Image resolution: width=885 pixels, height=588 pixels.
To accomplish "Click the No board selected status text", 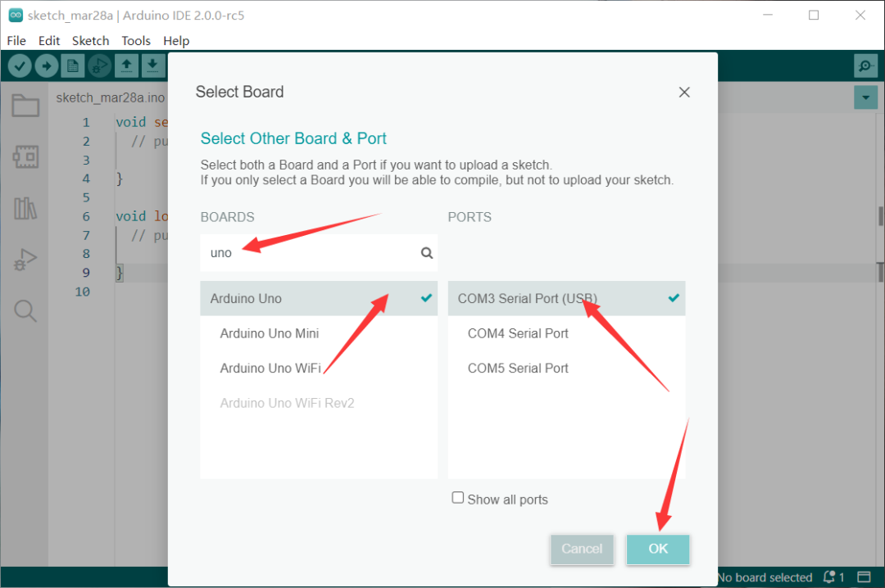I will pos(765,577).
